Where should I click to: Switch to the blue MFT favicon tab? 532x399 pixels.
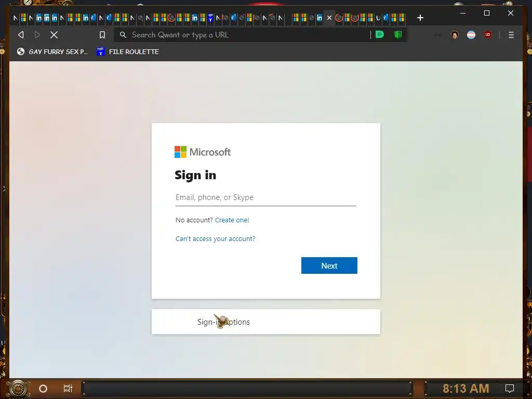click(210, 18)
